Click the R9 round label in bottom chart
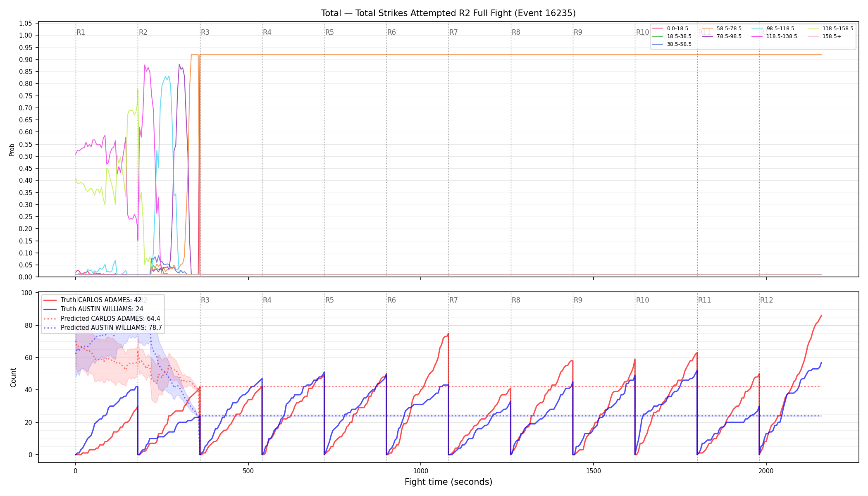 click(578, 300)
